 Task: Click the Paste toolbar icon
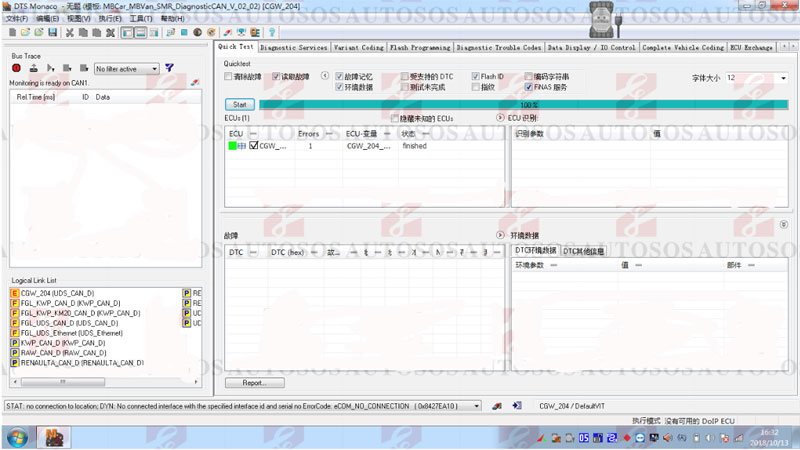[x=96, y=33]
